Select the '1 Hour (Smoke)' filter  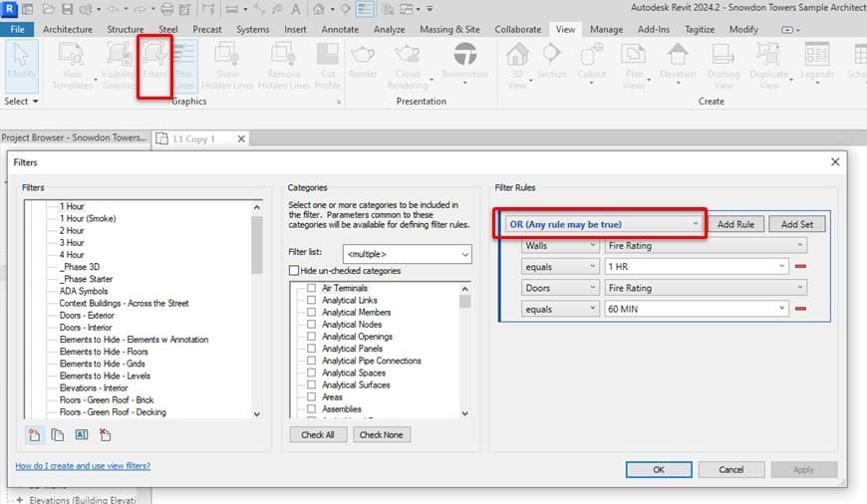coord(88,218)
